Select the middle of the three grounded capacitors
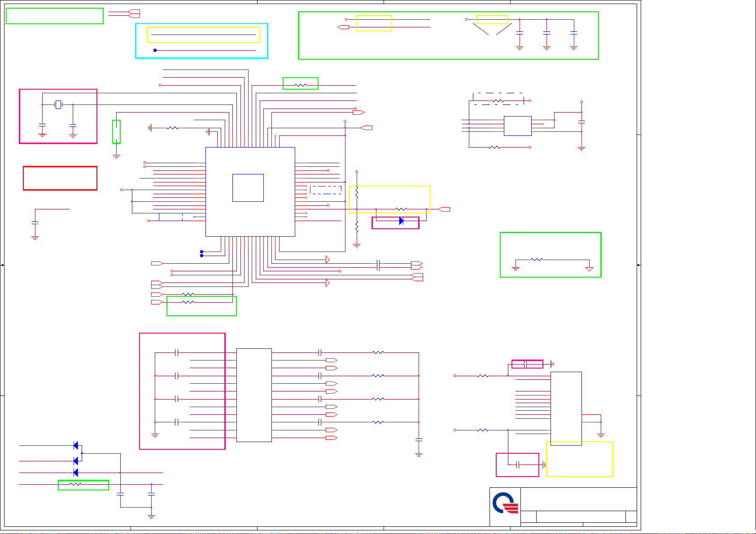This screenshot has width=756, height=534. point(546,33)
